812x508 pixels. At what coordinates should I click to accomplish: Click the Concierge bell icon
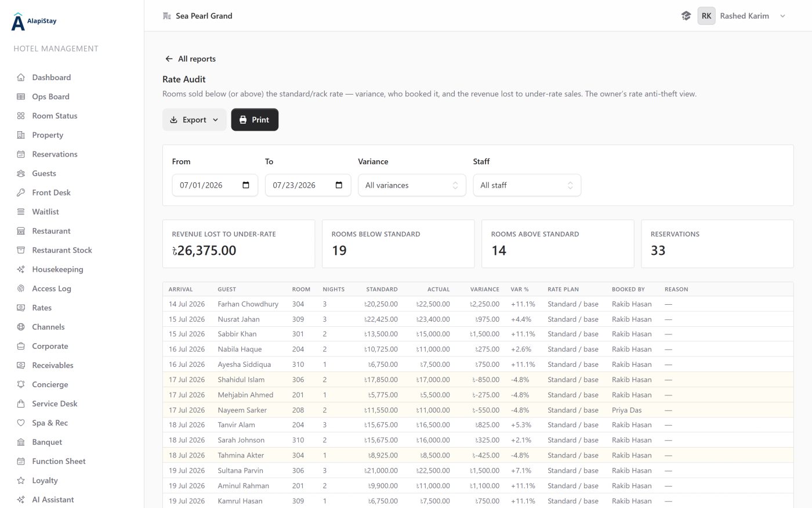[x=21, y=384]
